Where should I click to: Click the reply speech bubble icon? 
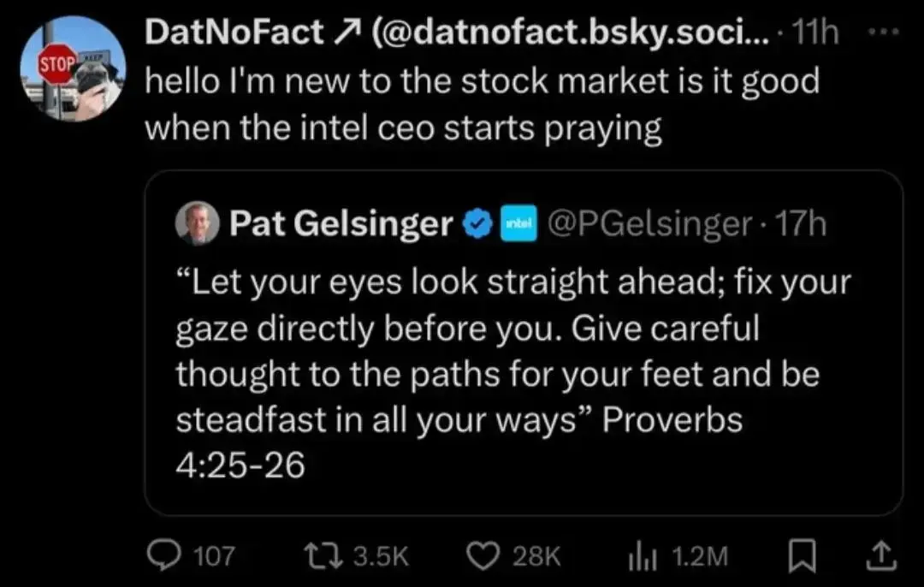tap(162, 556)
